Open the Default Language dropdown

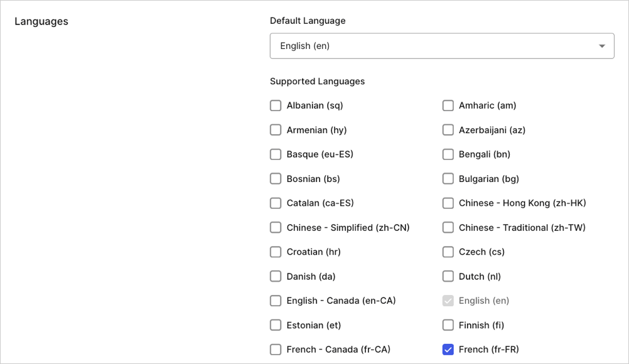442,46
